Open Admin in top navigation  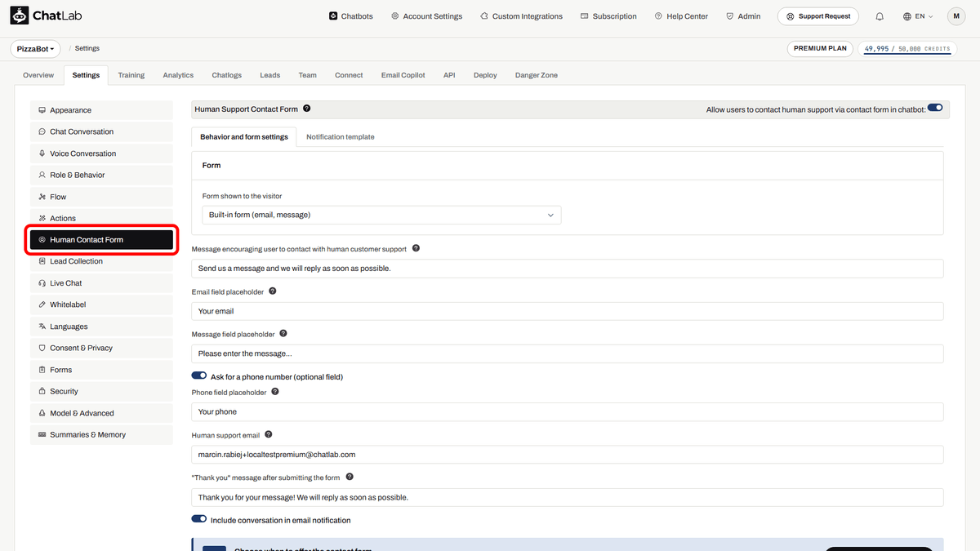743,16
